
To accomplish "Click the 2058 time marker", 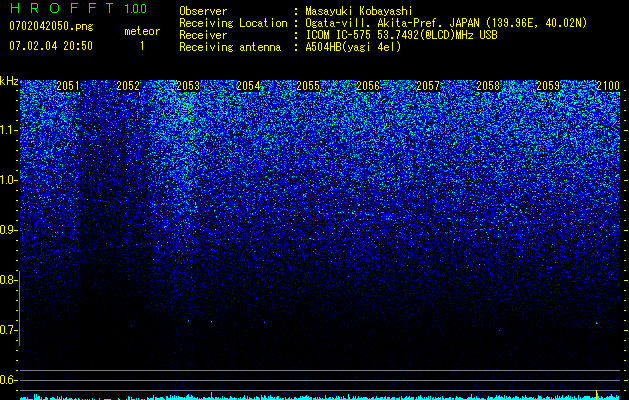I will pyautogui.click(x=488, y=85).
